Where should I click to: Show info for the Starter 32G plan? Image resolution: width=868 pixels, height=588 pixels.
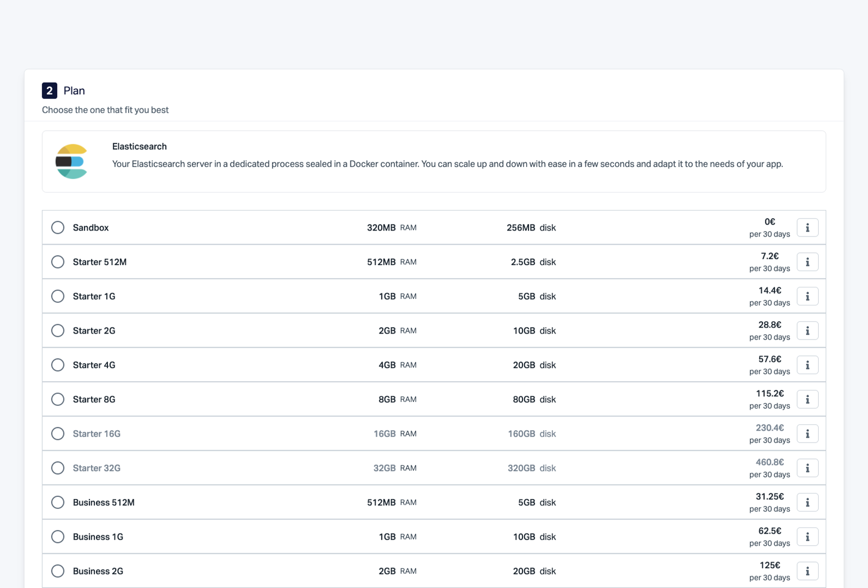[807, 468]
